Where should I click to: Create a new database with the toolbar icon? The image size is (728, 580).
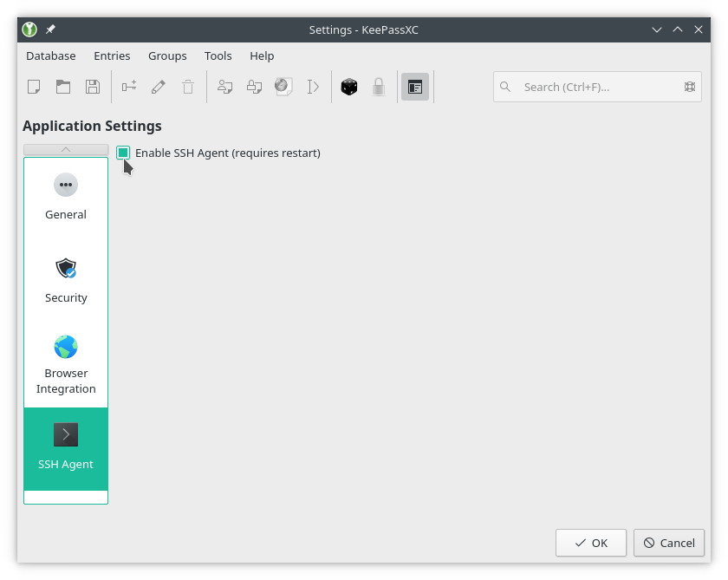35,87
